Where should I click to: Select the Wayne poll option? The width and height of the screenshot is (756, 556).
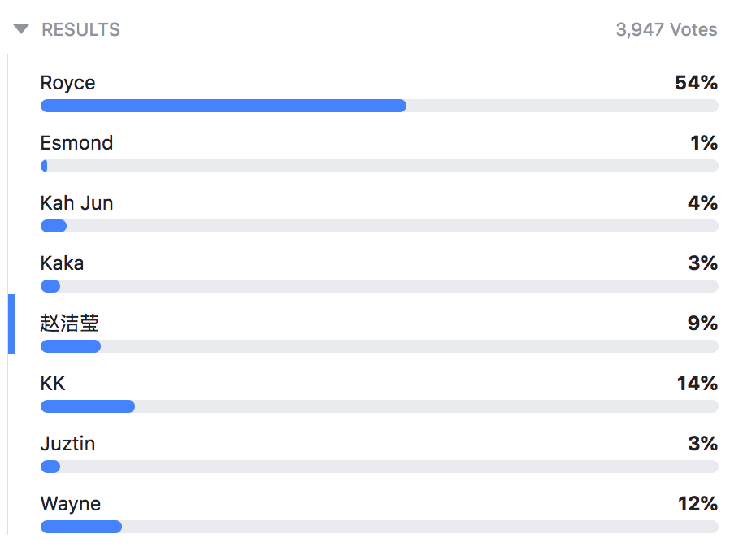71,504
